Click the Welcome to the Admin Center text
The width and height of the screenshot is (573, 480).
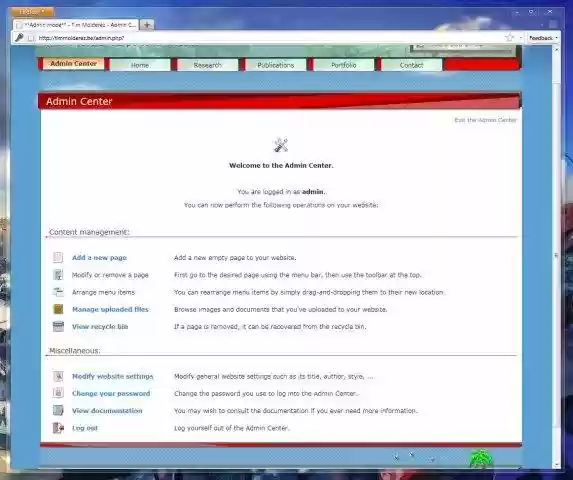(281, 165)
